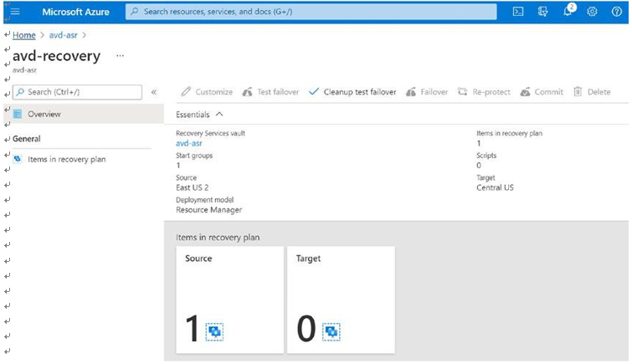632x364 pixels.
Task: Select the Commit command label
Action: pyautogui.click(x=548, y=92)
